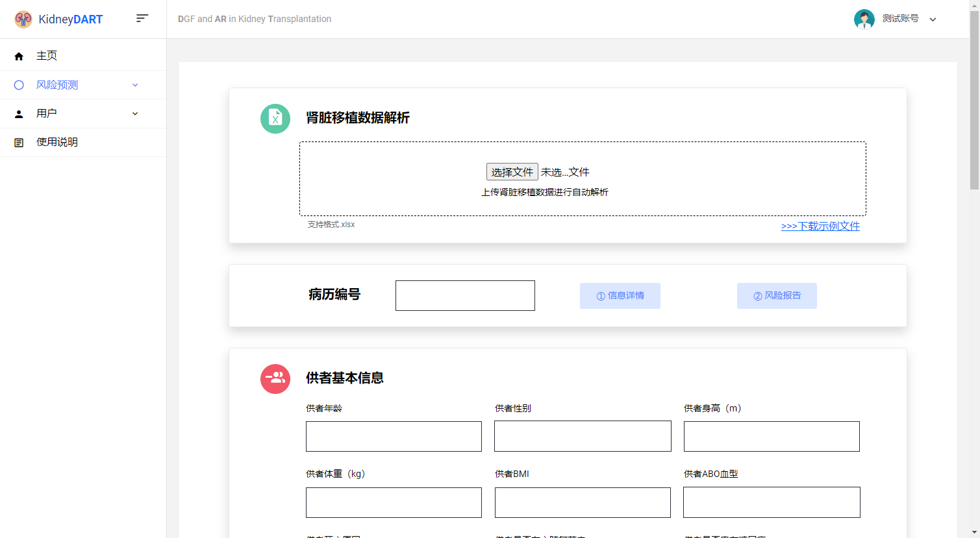This screenshot has height=538, width=980.
Task: Go to the 主页 menu item
Action: [x=47, y=56]
